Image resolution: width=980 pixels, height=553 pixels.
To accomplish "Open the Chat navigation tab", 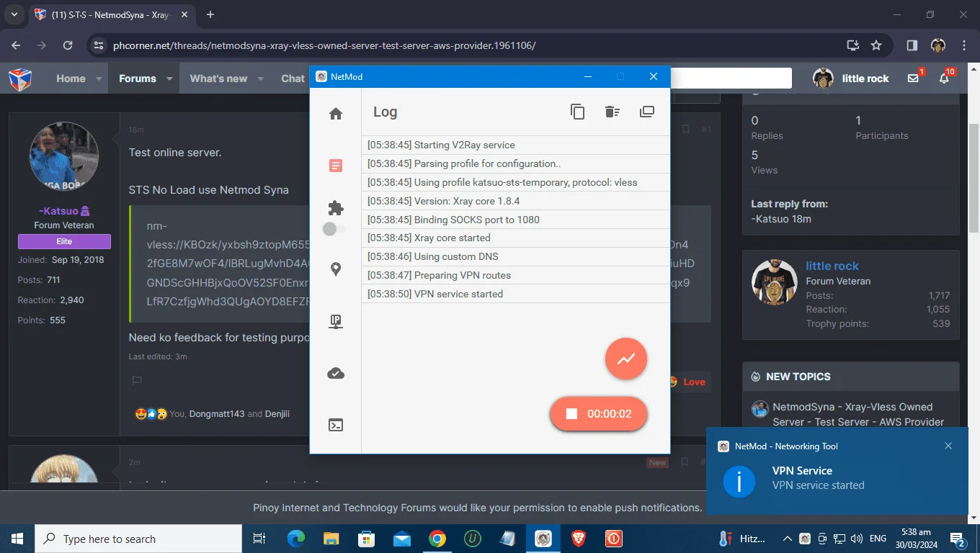I will pyautogui.click(x=293, y=78).
